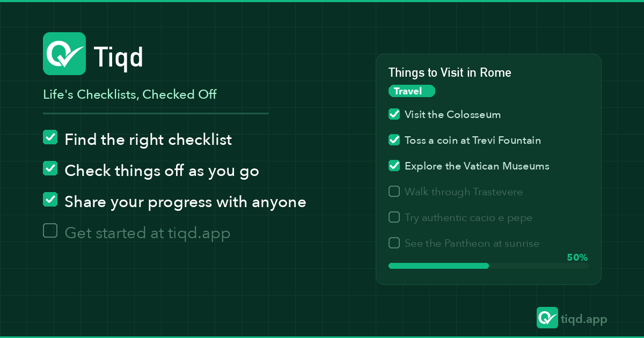Click the Get started at tiqd.app text
Viewport: 644px width, 338px height.
click(147, 233)
